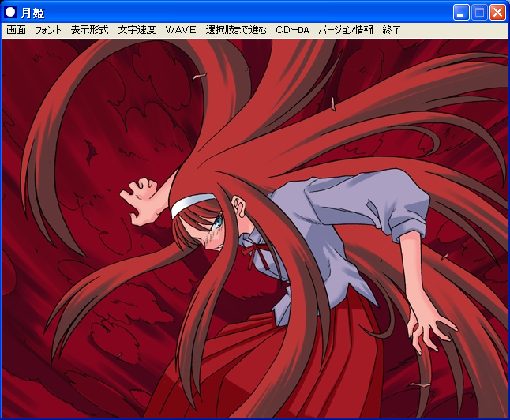Close the 月姫 window
The height and width of the screenshot is (420, 510).
[x=497, y=13]
